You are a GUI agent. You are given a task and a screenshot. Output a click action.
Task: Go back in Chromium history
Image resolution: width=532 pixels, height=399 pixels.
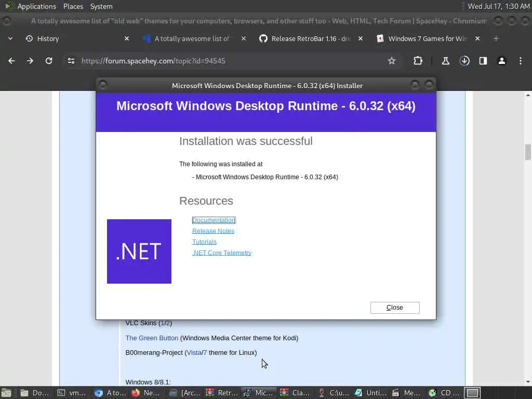click(x=11, y=61)
